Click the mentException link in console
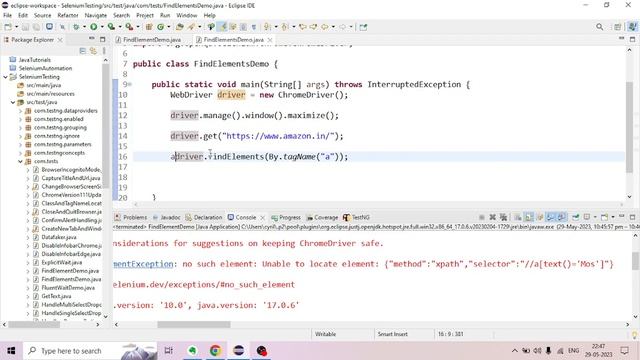Viewport: 640px width, 360px height. pos(144,264)
